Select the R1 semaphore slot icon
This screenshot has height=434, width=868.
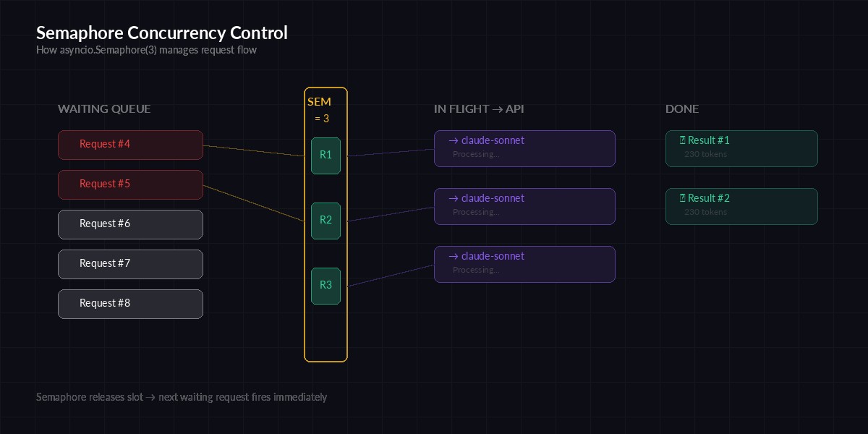click(325, 156)
